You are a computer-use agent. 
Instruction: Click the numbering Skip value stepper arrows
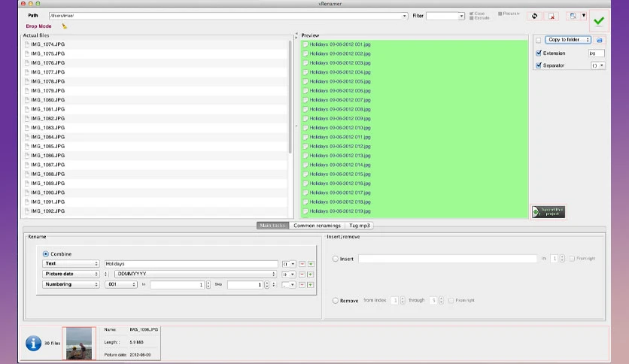267,284
